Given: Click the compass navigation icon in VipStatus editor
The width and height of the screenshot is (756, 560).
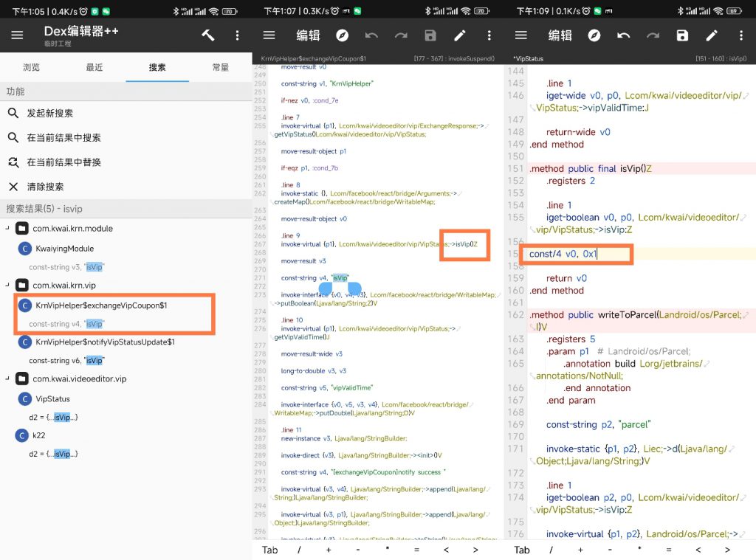Looking at the screenshot, I should click(x=594, y=35).
